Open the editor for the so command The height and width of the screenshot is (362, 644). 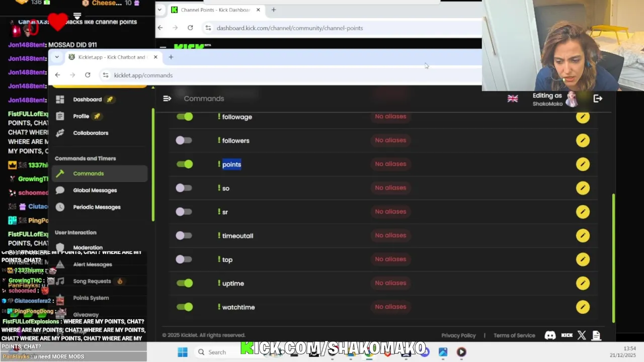(583, 188)
